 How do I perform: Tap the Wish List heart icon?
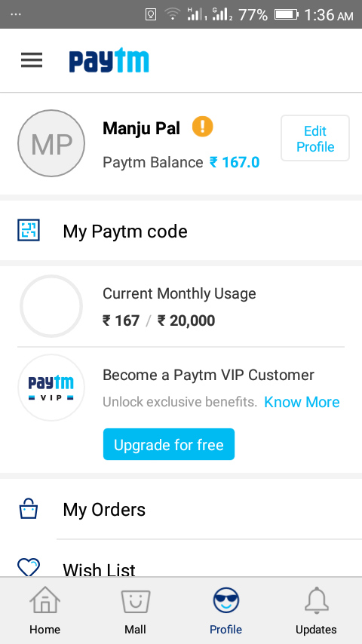pyautogui.click(x=29, y=567)
